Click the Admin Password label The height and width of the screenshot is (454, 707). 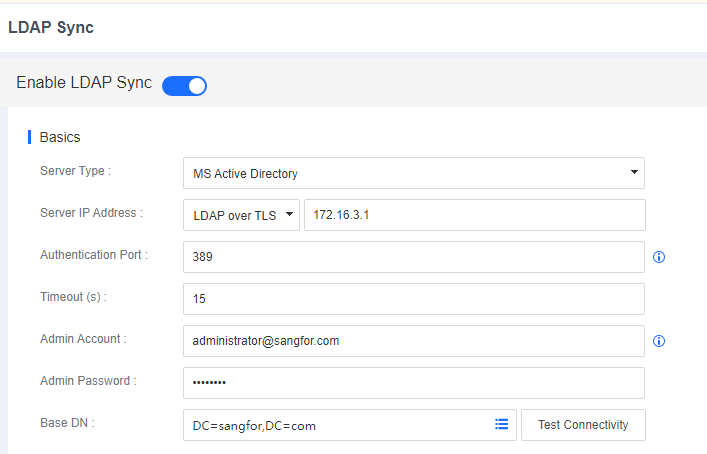pyautogui.click(x=88, y=381)
